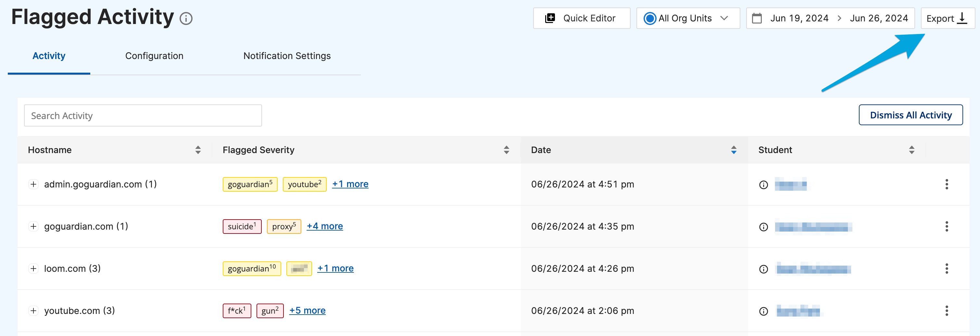Open three-dot menu for youtube.com row

click(x=947, y=311)
